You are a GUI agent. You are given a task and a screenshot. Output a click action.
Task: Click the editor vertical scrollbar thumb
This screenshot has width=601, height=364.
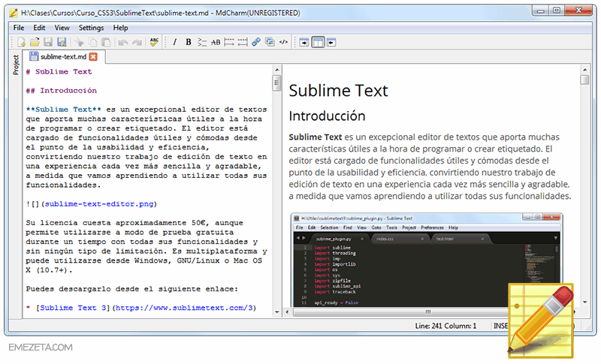[x=276, y=83]
